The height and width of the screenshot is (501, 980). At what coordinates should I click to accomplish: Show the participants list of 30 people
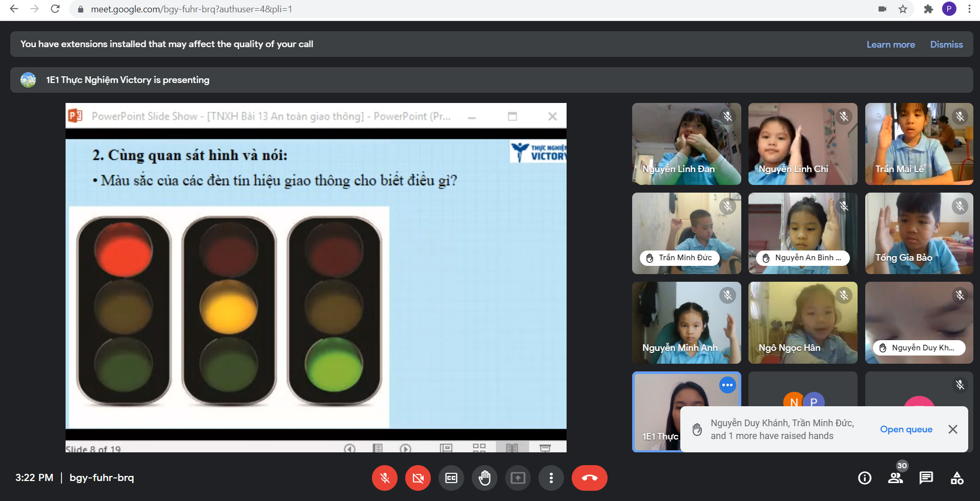coord(895,478)
